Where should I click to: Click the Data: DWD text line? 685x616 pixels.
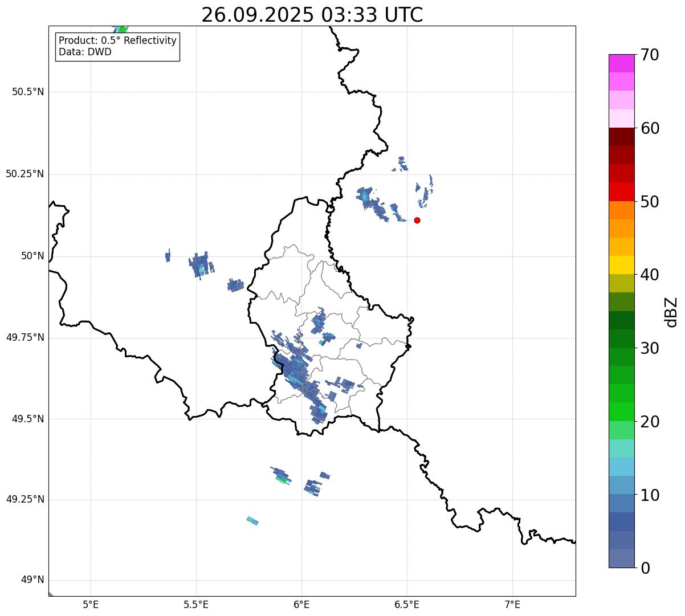85,52
